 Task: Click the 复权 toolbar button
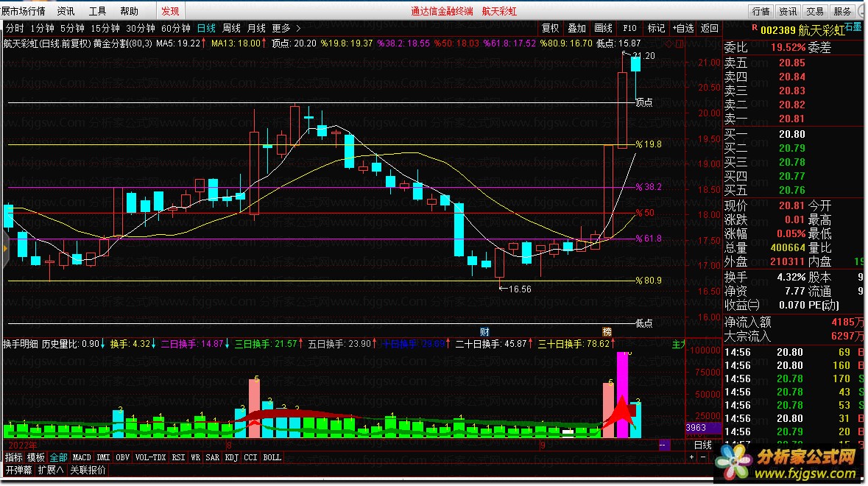click(x=550, y=28)
